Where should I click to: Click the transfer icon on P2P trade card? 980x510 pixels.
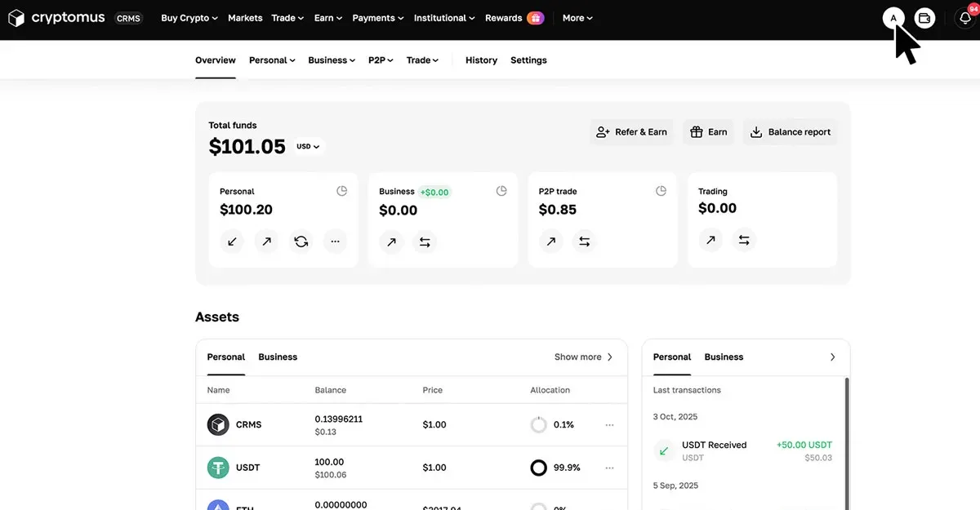tap(583, 241)
